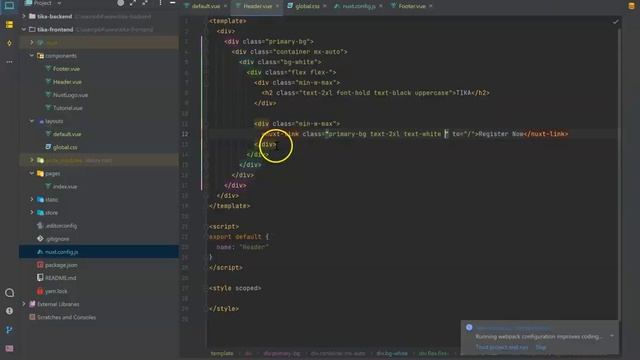The height and width of the screenshot is (360, 640).
Task: Collapse the layouts folder
Action: [32, 121]
